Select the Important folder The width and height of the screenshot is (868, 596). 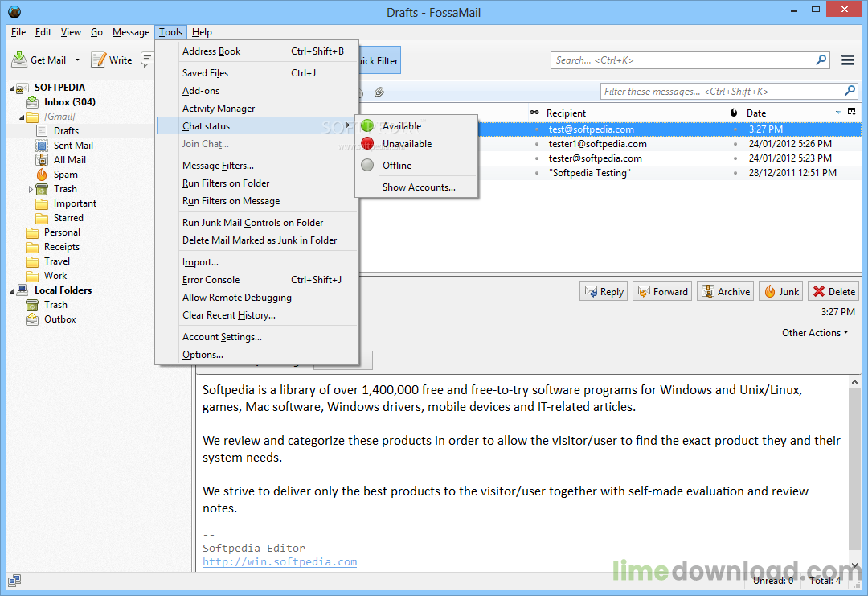[x=75, y=203]
